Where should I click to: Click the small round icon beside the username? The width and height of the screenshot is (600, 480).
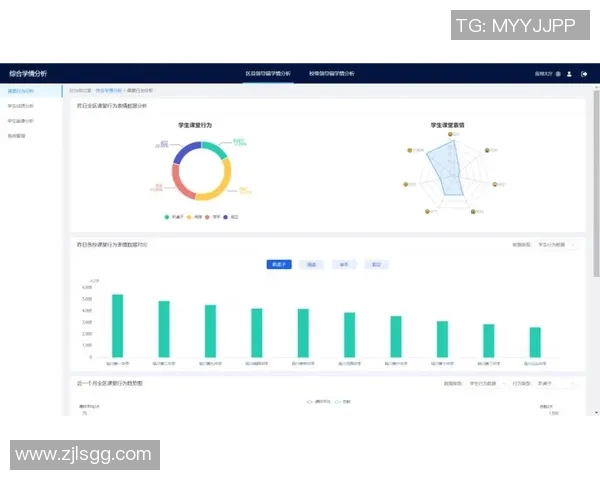(x=558, y=74)
